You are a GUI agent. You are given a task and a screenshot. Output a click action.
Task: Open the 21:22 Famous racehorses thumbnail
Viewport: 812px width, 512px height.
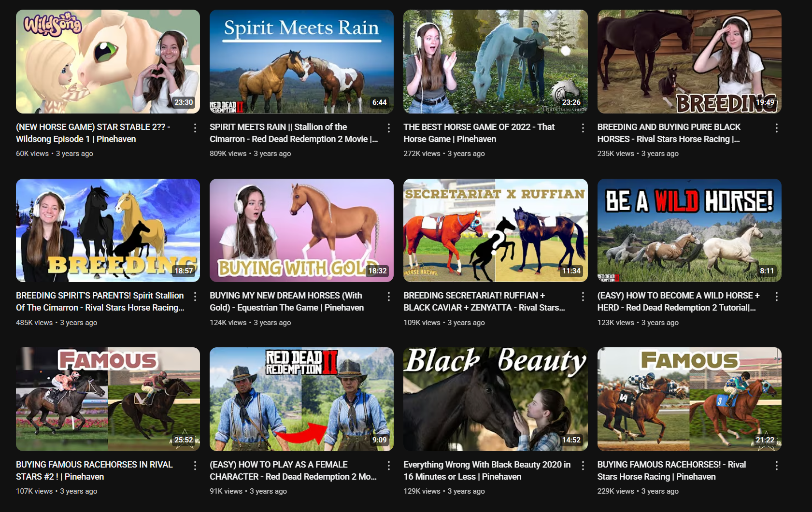[689, 399]
